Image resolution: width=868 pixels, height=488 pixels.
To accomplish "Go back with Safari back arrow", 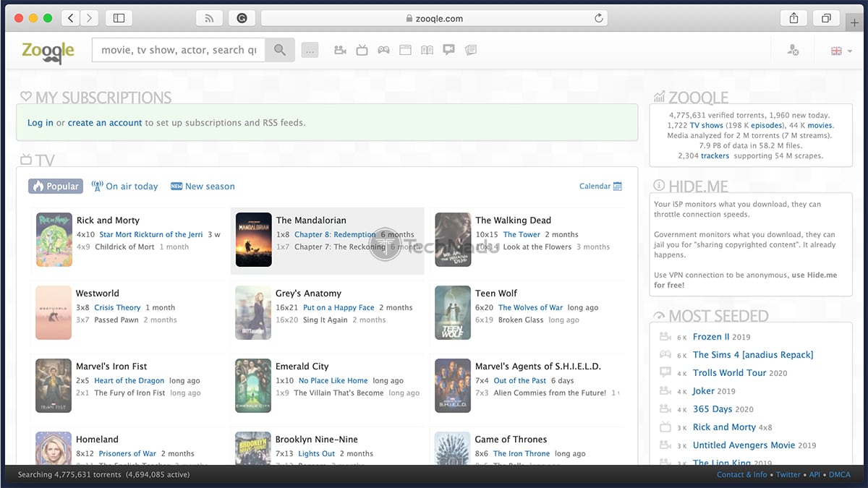I will click(70, 18).
